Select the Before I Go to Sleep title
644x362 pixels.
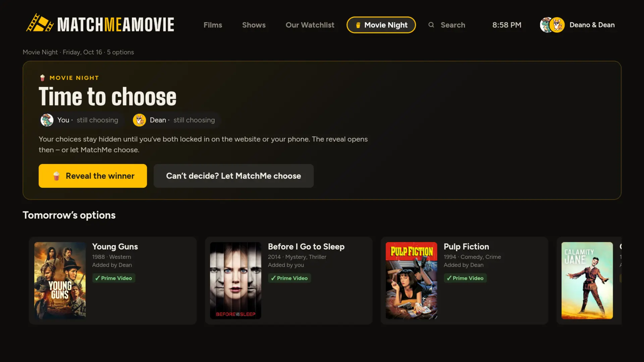306,247
